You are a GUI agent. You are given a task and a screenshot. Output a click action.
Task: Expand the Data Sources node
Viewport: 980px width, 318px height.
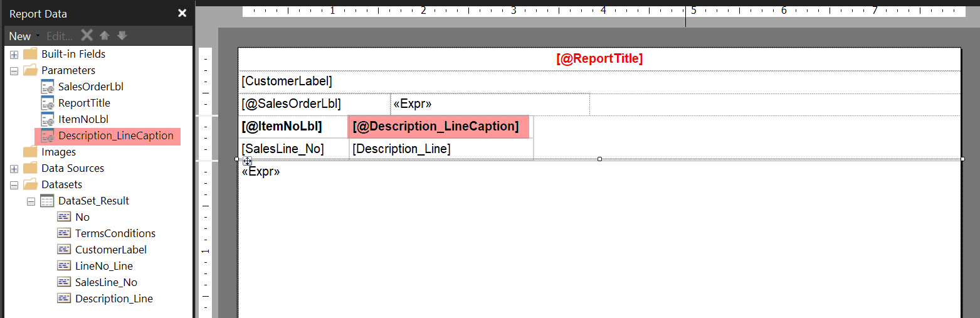(14, 169)
